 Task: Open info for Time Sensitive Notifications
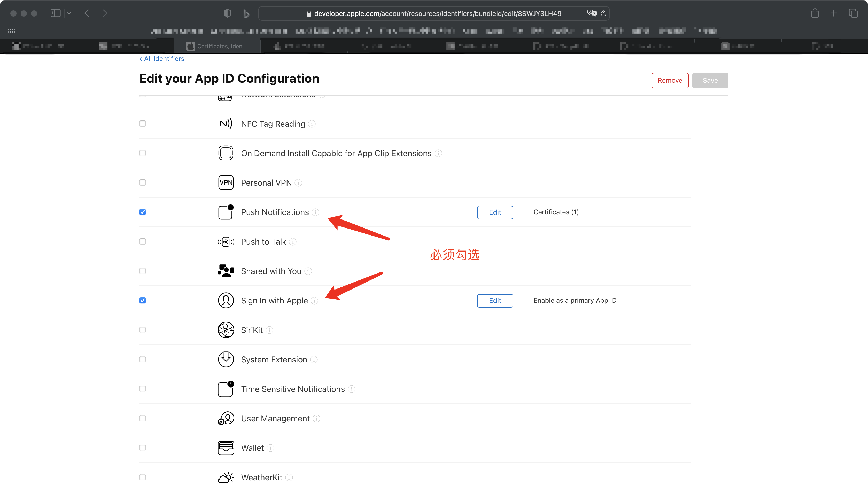[351, 389]
